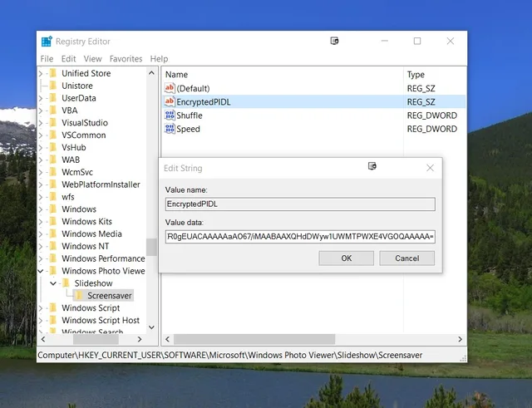
Task: Expand the Windows NT tree node
Action: click(x=41, y=246)
